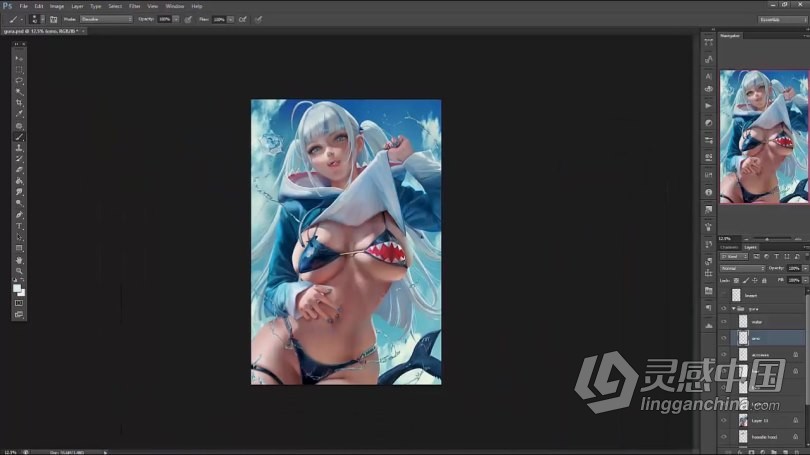This screenshot has height=455, width=810.
Task: Select the Paint Bucket tool
Action: 19,181
